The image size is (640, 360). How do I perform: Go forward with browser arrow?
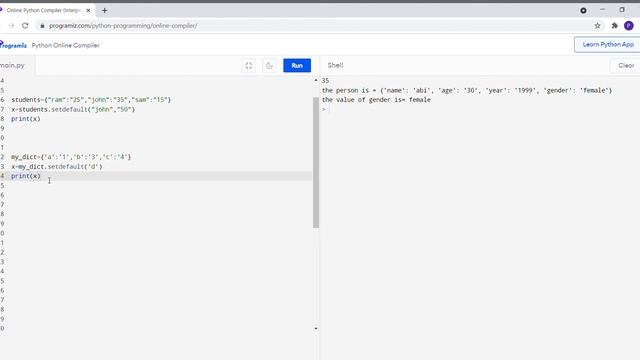point(11,26)
